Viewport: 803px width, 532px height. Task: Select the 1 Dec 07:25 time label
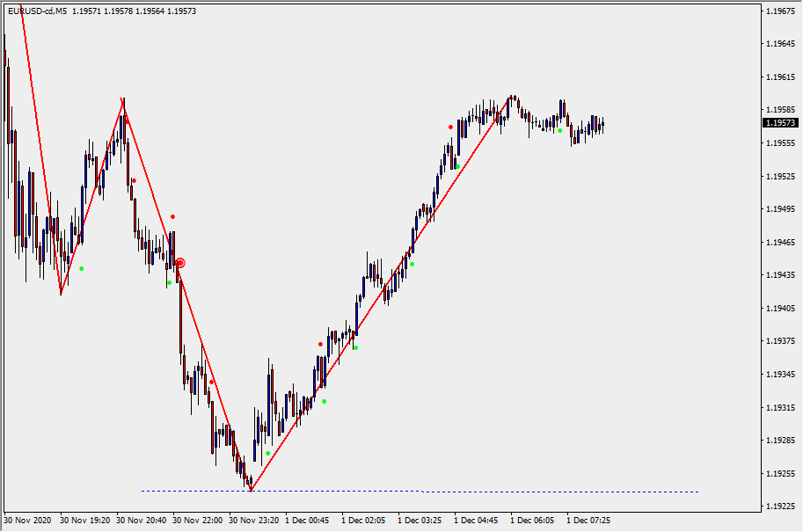tap(588, 520)
